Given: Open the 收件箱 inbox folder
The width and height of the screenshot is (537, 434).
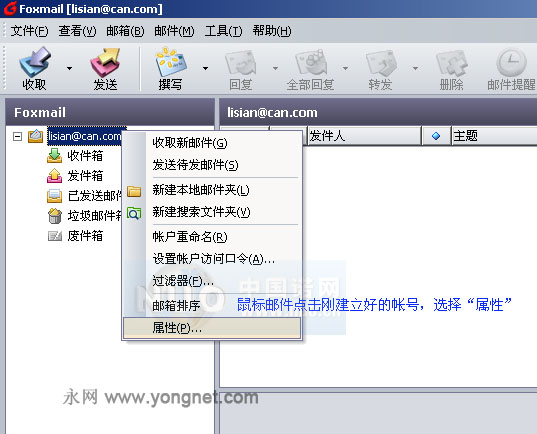Looking at the screenshot, I should tap(75, 156).
